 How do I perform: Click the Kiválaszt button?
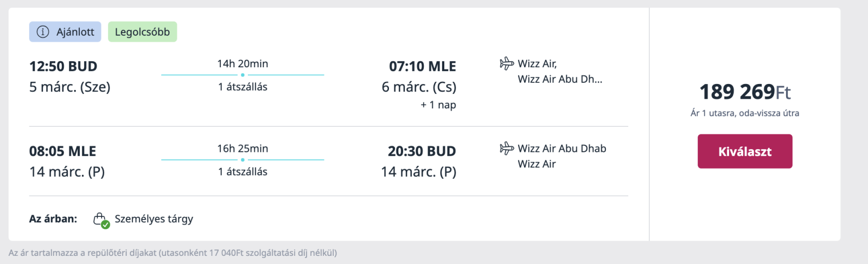tap(745, 151)
